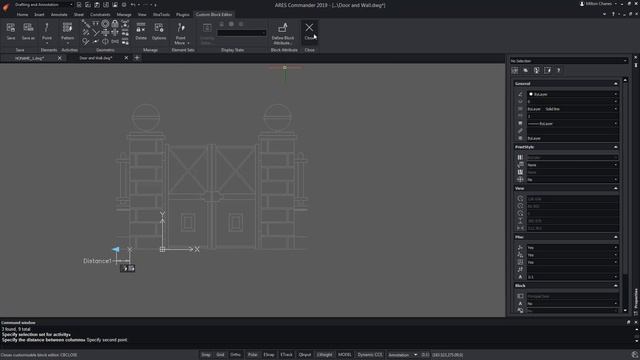The height and width of the screenshot is (360, 640).
Task: Open the Insert ribbon tab
Action: pyautogui.click(x=39, y=14)
